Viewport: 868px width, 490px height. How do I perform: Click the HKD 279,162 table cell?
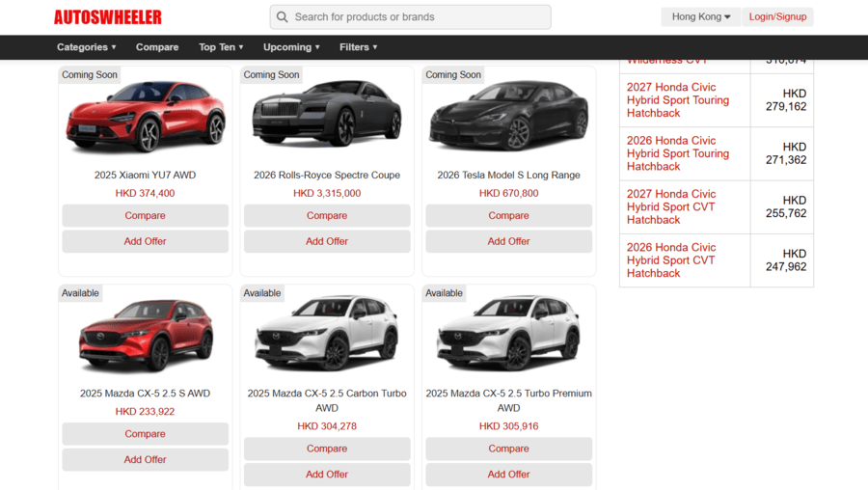click(x=781, y=100)
